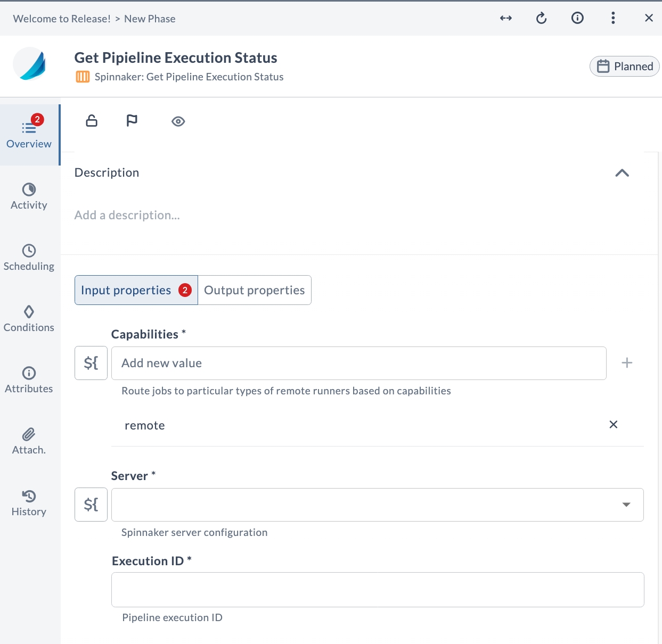662x644 pixels.
Task: Click the watch eye icon
Action: pos(178,121)
